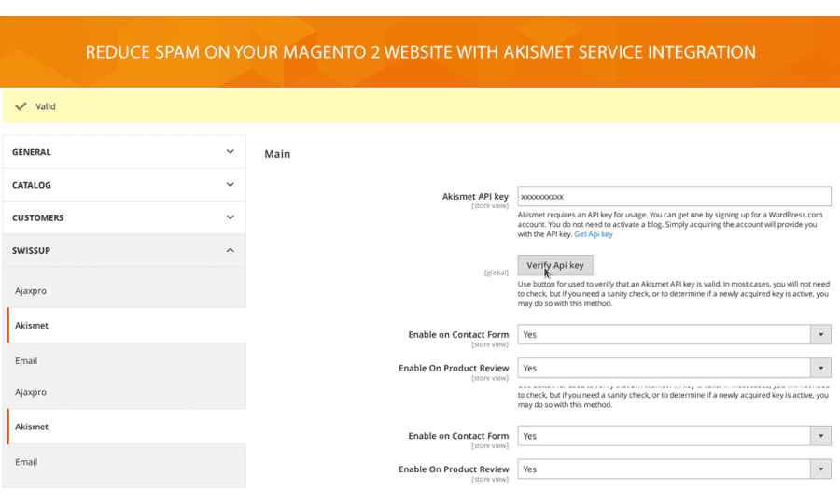Follow the Get Api key link
840x504 pixels.
tap(594, 234)
